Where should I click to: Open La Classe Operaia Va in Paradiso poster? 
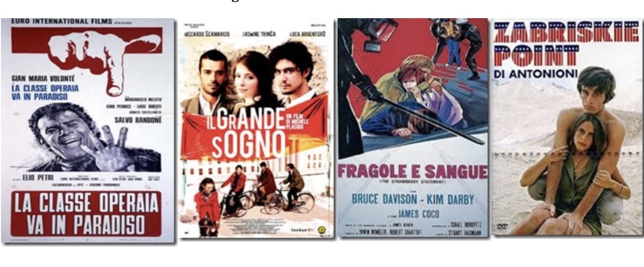click(88, 131)
